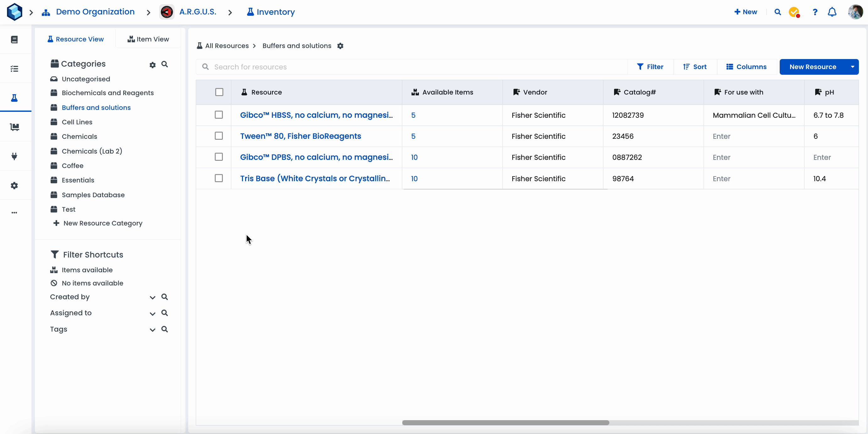The image size is (868, 434).
Task: Select the Tris Base row checkbox
Action: click(x=219, y=178)
